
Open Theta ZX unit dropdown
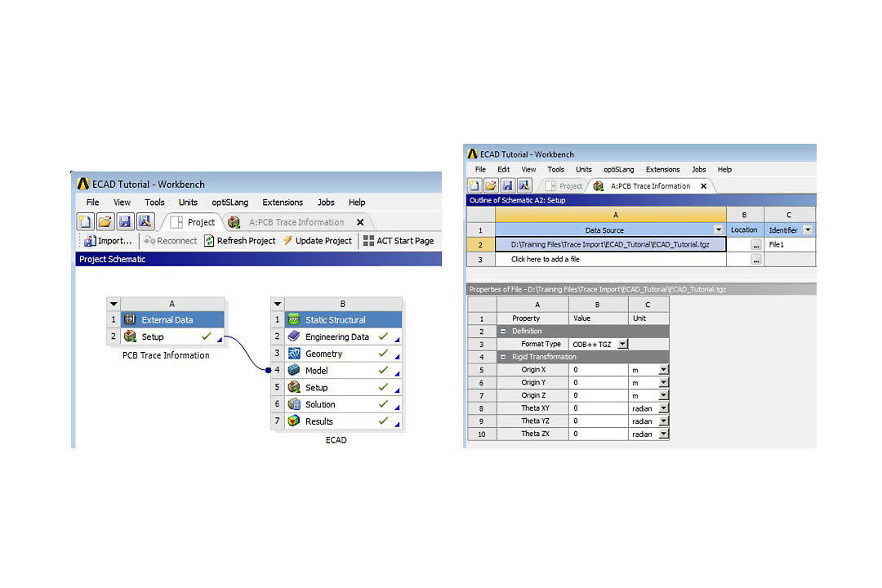point(664,434)
